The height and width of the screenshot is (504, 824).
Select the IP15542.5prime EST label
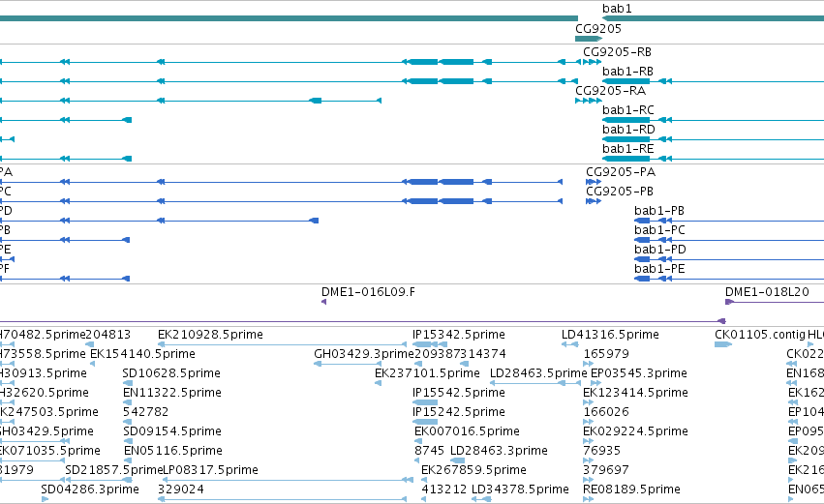tap(459, 393)
